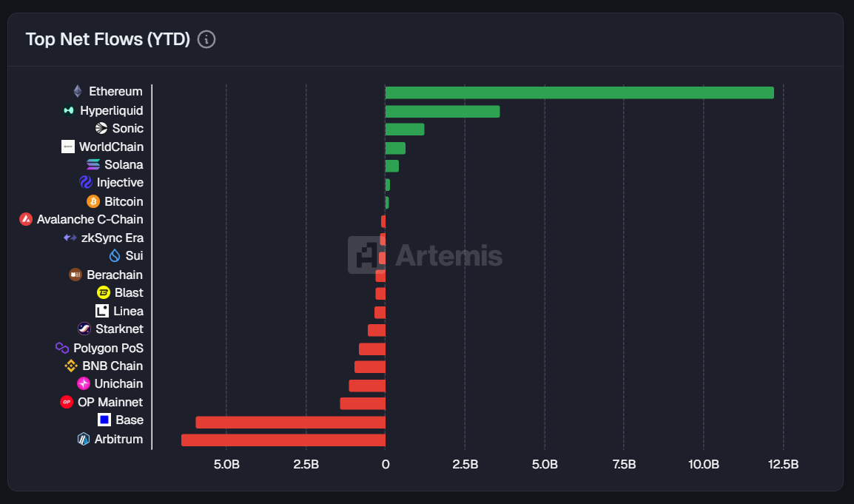Click the Blast logo icon

[x=104, y=292]
